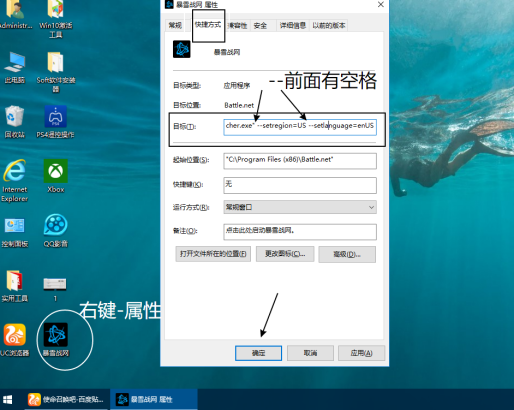Expand the Run mode dropdown
The image size is (514, 410).
click(300, 207)
